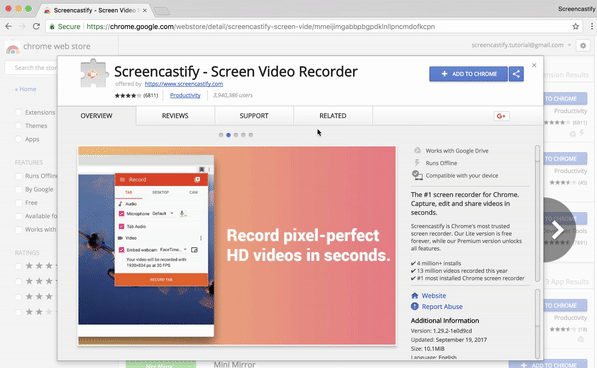Check the Free filter checkbox

(x=18, y=202)
